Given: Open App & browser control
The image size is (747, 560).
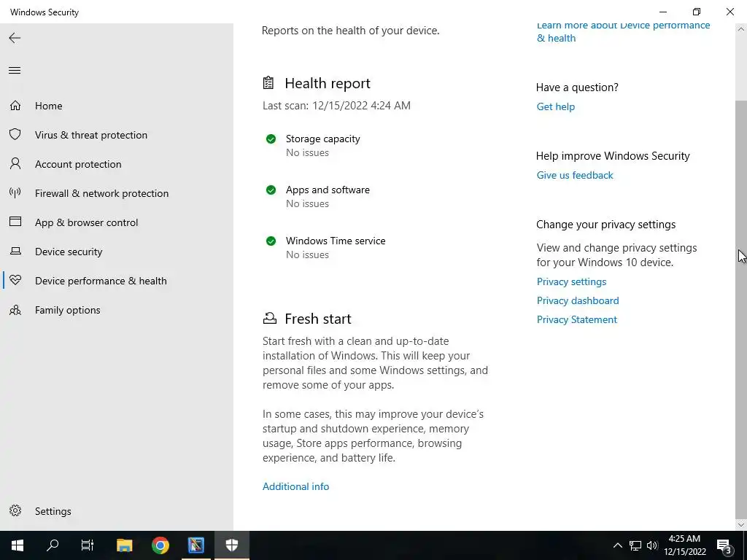Looking at the screenshot, I should point(86,222).
